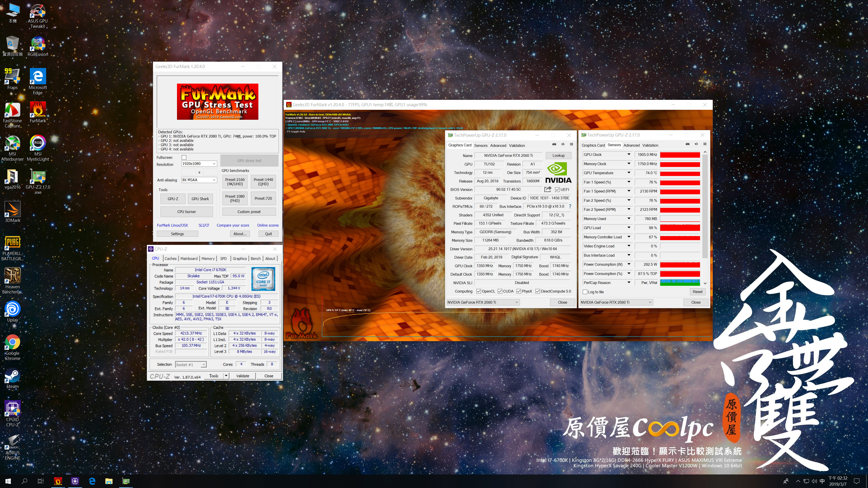This screenshot has width=868, height=488.
Task: Click PerfCap Reason colored graph bar
Action: pos(680,283)
